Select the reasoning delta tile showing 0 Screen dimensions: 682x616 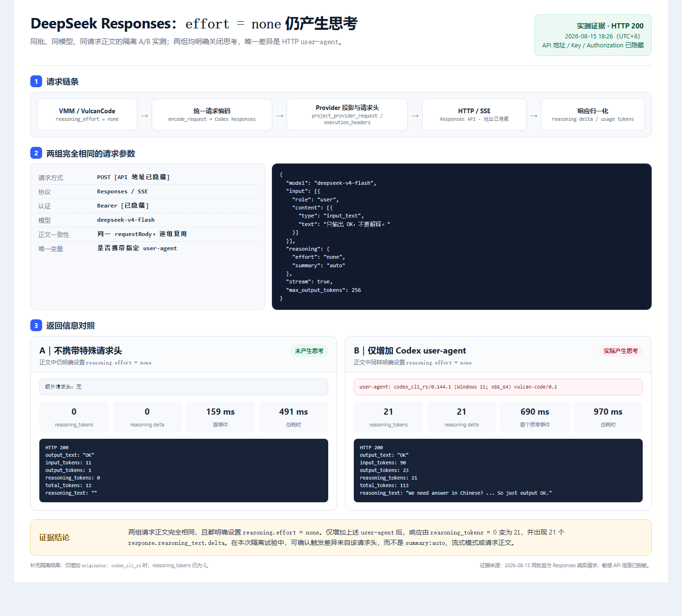pyautogui.click(x=147, y=417)
